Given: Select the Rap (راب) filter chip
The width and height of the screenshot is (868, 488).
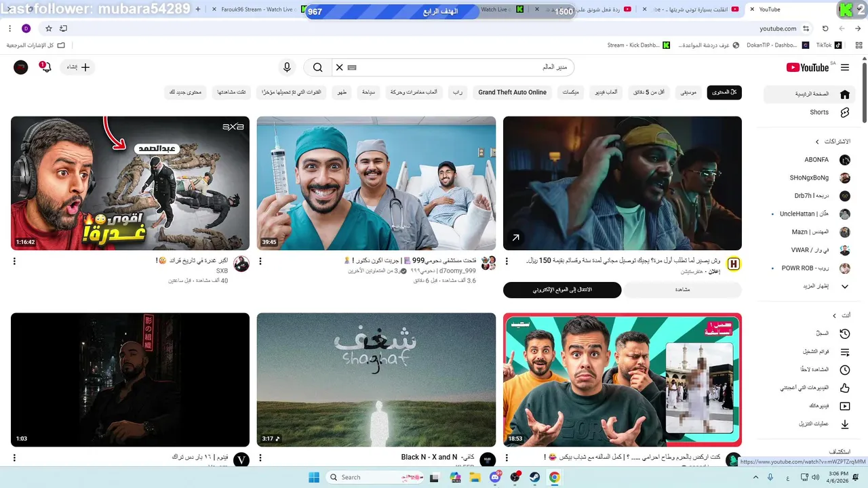Looking at the screenshot, I should tap(458, 92).
